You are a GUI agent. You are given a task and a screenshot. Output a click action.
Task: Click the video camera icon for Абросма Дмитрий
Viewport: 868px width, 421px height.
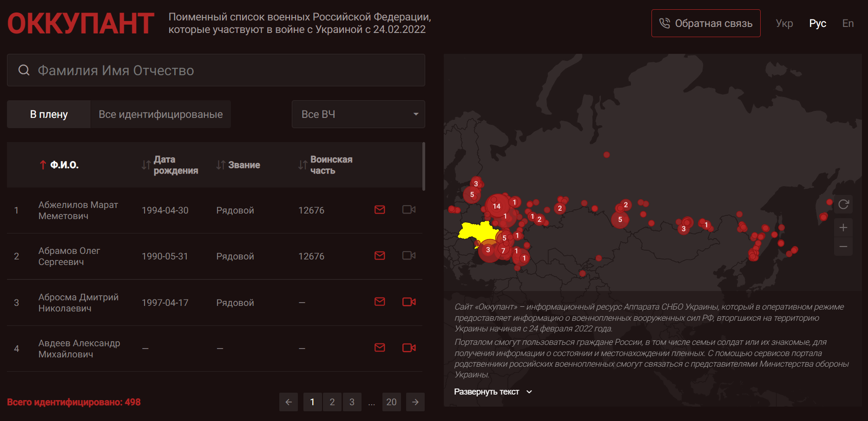tap(408, 302)
